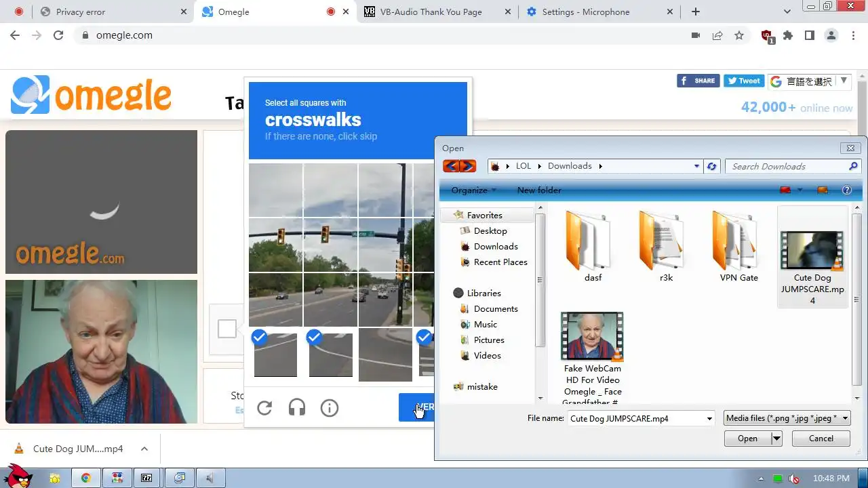Click New folder button
The image size is (868, 488).
pyautogui.click(x=539, y=190)
